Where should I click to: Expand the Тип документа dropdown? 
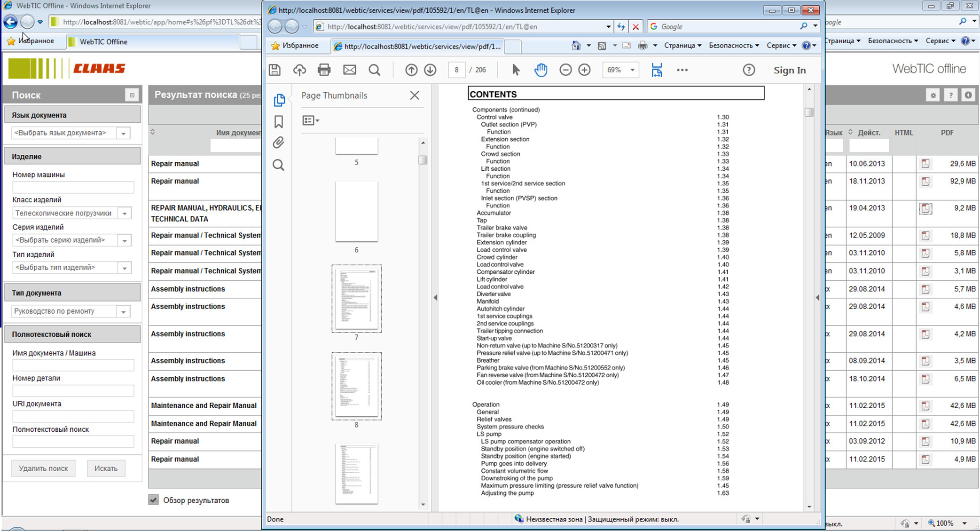pos(124,312)
